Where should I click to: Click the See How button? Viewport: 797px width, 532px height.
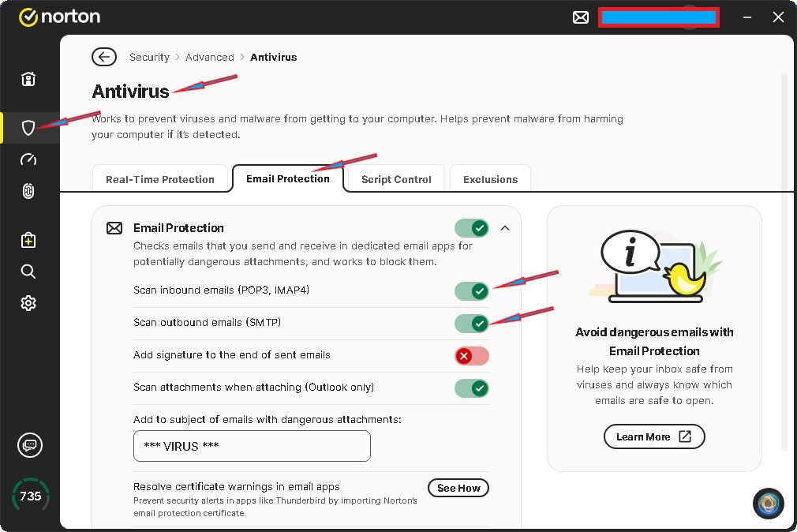[458, 488]
